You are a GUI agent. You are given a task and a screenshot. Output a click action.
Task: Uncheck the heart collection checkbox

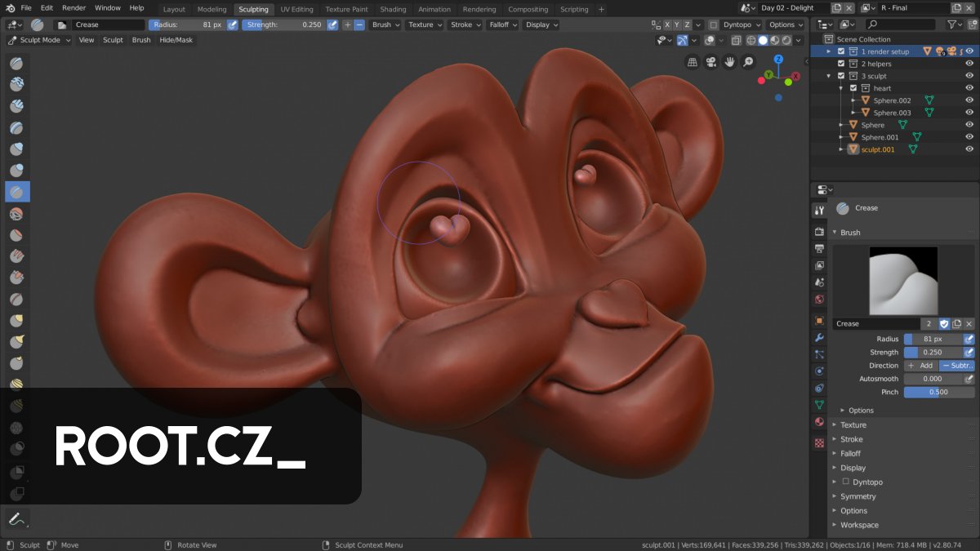[852, 88]
